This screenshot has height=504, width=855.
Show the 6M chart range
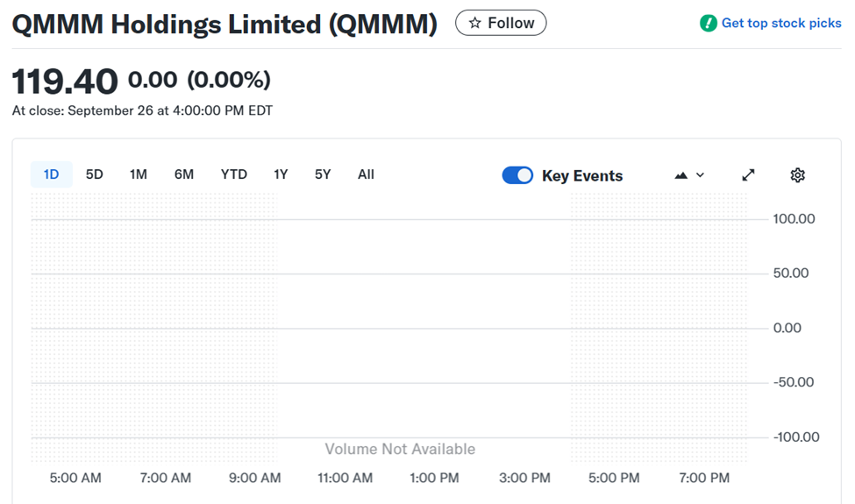tap(184, 174)
